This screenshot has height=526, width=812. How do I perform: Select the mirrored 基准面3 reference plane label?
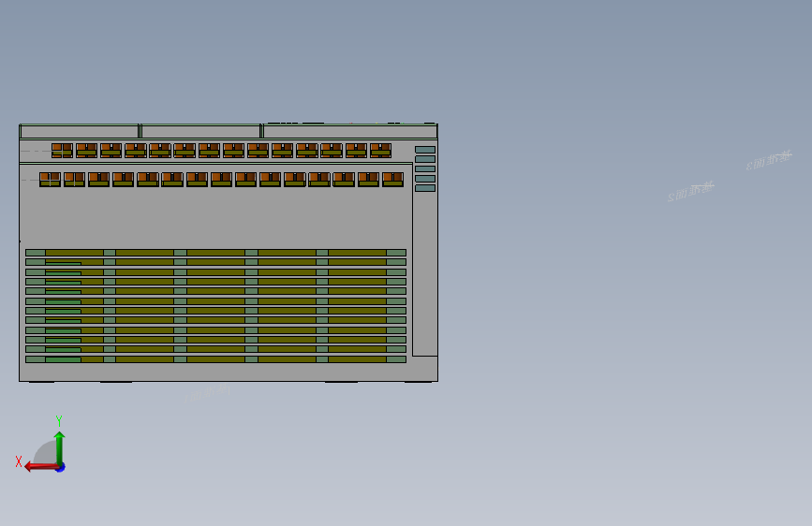(769, 160)
